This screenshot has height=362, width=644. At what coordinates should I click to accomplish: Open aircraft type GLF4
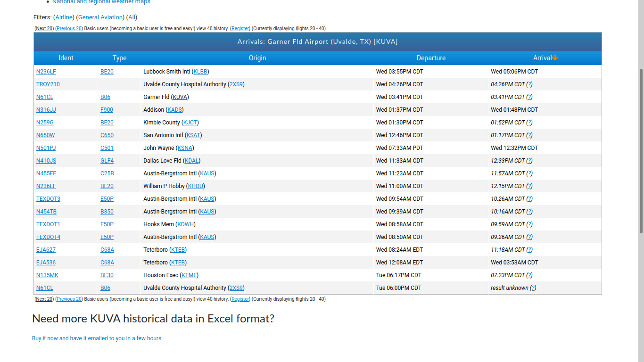[107, 161]
